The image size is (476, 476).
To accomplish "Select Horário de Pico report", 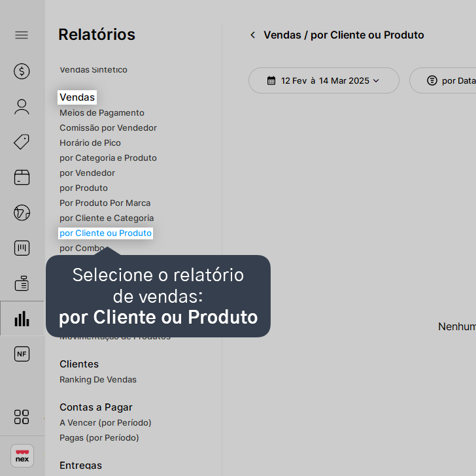I will [90, 143].
